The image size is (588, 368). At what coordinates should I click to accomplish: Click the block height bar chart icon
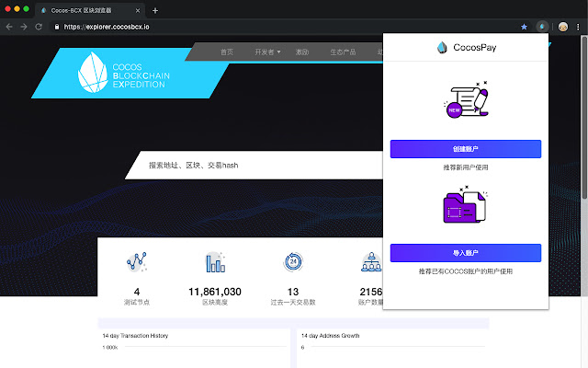pyautogui.click(x=215, y=262)
